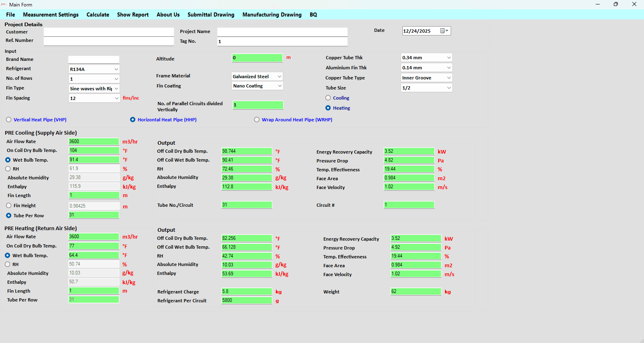Open the date picker calendar icon

(x=444, y=31)
